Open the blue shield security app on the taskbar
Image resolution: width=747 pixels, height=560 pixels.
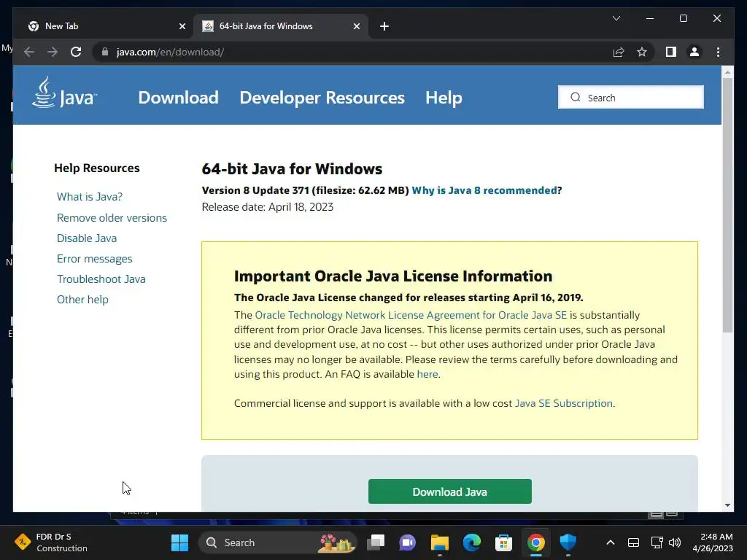[568, 542]
